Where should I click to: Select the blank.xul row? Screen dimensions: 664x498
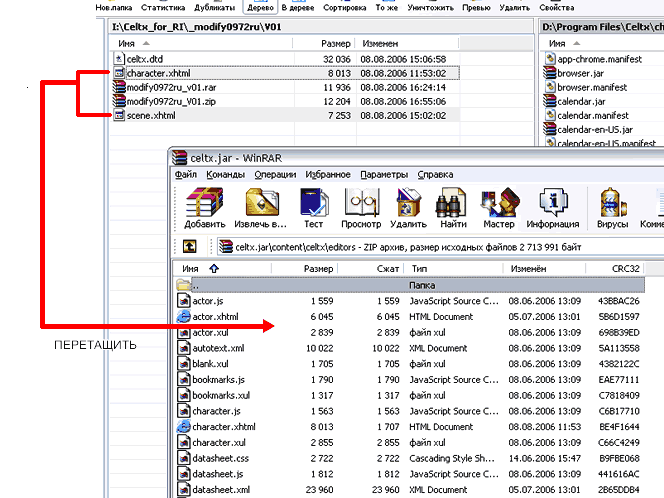pyautogui.click(x=410, y=364)
